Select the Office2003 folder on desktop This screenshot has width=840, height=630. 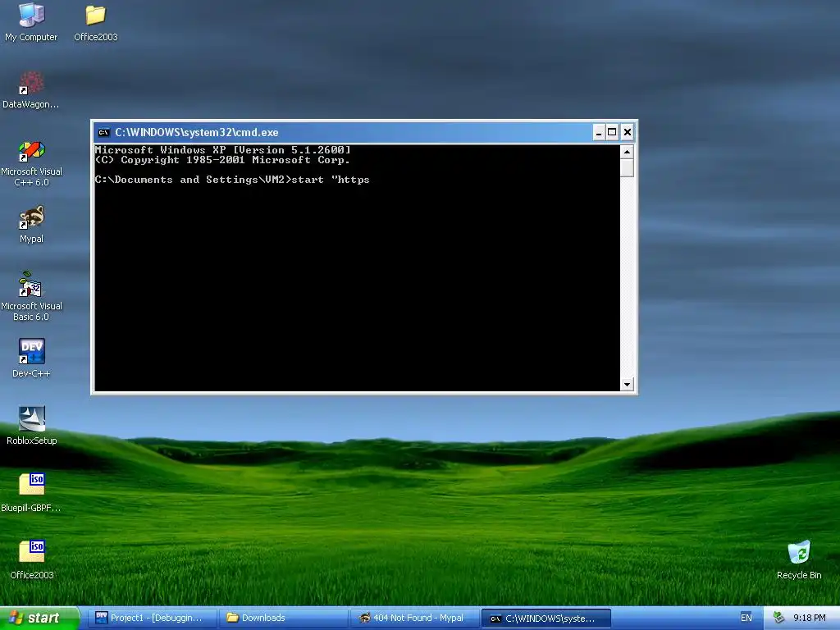click(95, 21)
